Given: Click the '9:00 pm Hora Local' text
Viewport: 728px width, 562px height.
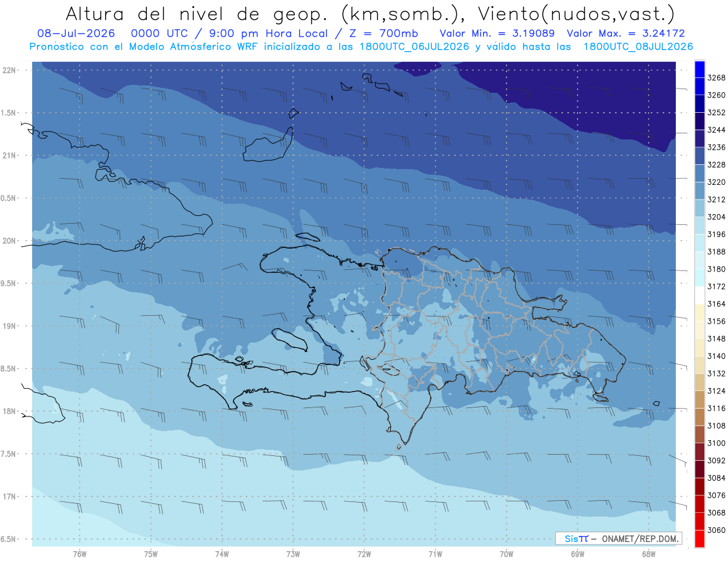Looking at the screenshot, I should 269,33.
